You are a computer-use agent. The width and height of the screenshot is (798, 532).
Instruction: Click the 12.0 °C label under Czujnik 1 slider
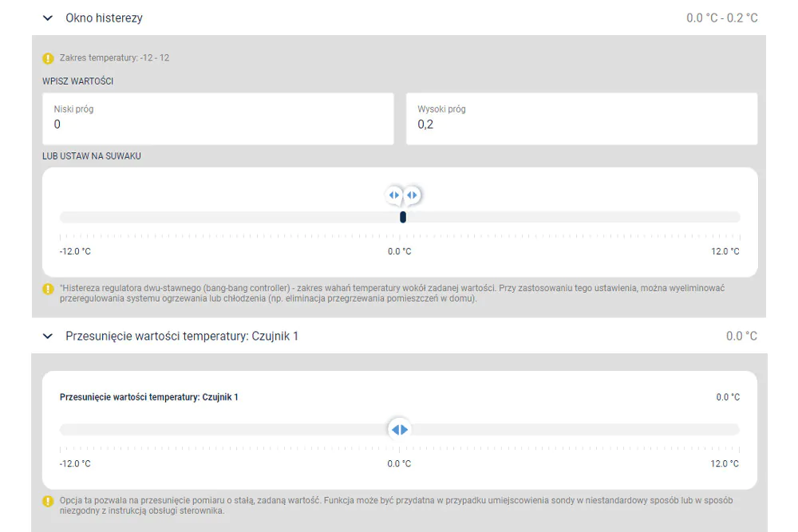[x=725, y=463]
